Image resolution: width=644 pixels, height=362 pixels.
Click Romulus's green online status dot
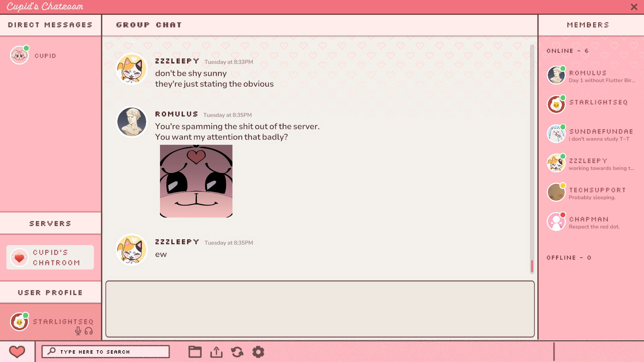[x=563, y=68]
